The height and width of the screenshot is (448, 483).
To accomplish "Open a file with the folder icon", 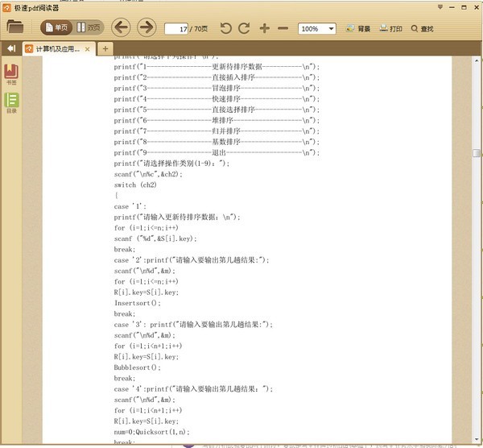I will click(14, 27).
